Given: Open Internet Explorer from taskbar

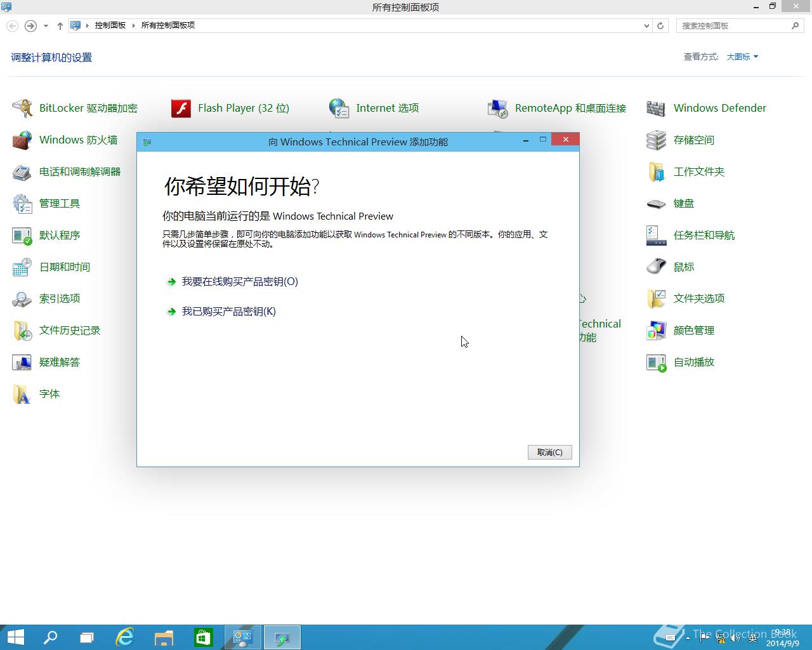Looking at the screenshot, I should pos(125,637).
